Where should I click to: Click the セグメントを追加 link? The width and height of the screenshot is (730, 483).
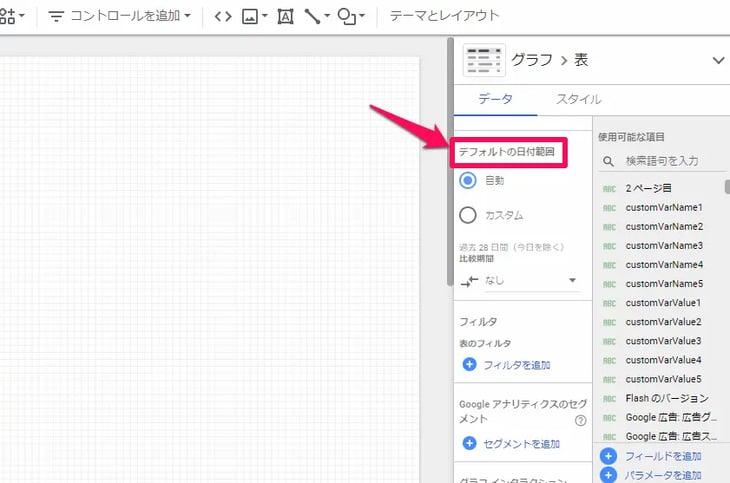(520, 443)
